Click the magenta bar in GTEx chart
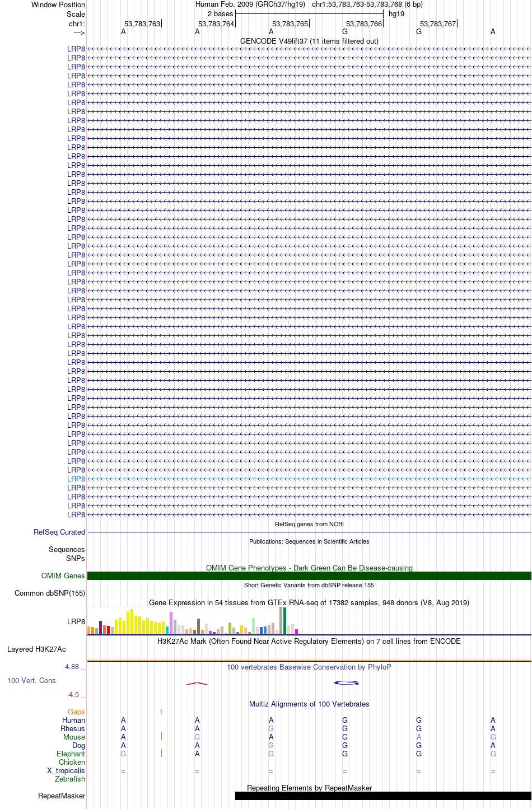The width and height of the screenshot is (532, 809). click(x=297, y=632)
